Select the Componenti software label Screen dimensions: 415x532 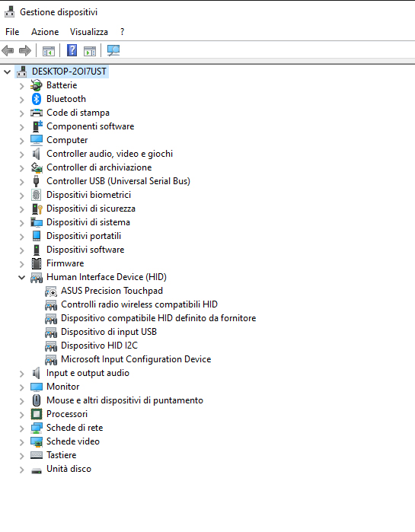coord(91,126)
